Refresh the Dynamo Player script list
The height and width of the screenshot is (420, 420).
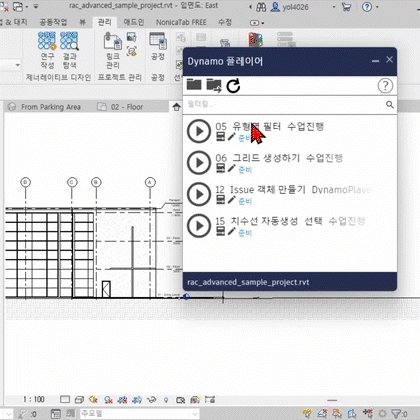[x=233, y=86]
